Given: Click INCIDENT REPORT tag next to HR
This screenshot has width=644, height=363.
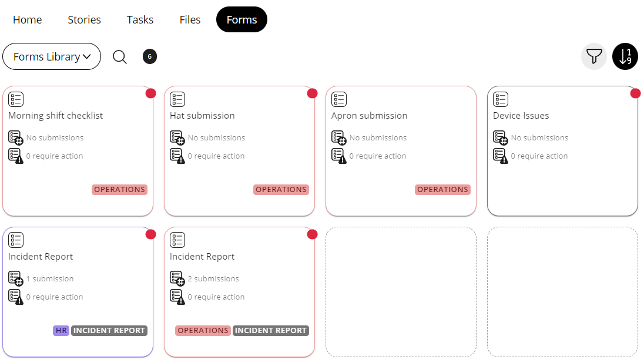Looking at the screenshot, I should pos(109,331).
